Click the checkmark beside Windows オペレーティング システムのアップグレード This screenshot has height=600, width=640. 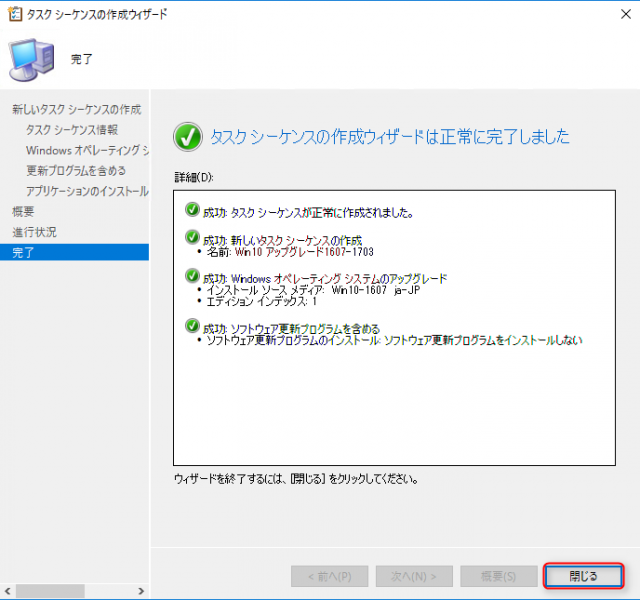tap(191, 276)
